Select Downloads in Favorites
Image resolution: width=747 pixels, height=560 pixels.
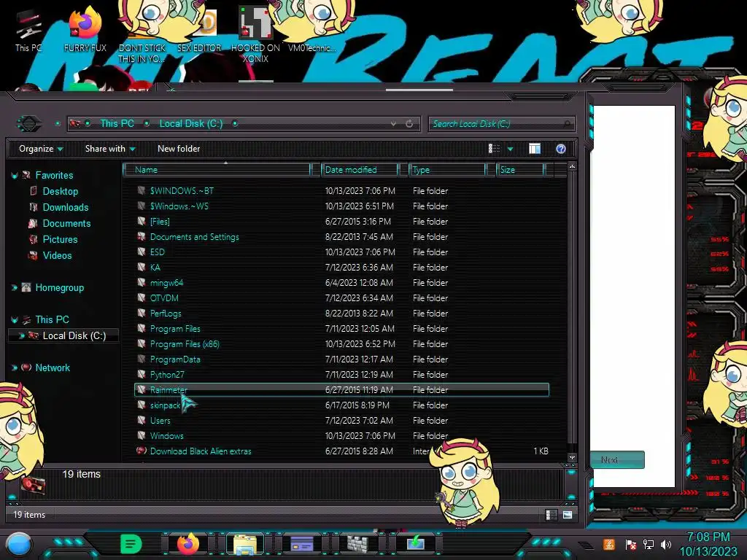click(x=65, y=208)
